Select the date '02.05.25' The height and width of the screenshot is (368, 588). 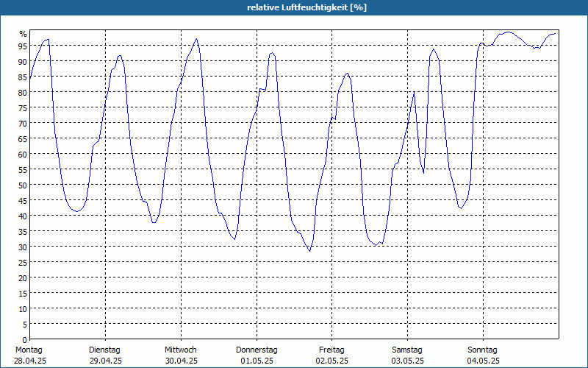332,361
